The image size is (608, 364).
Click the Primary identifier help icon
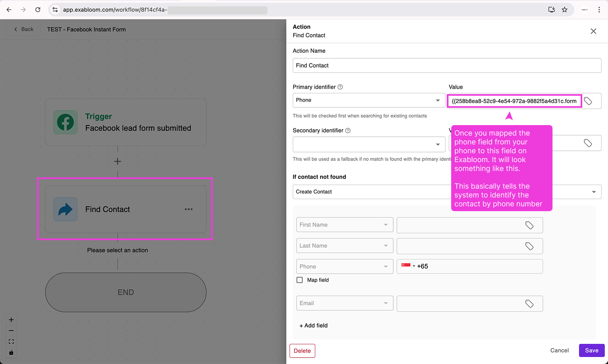340,87
